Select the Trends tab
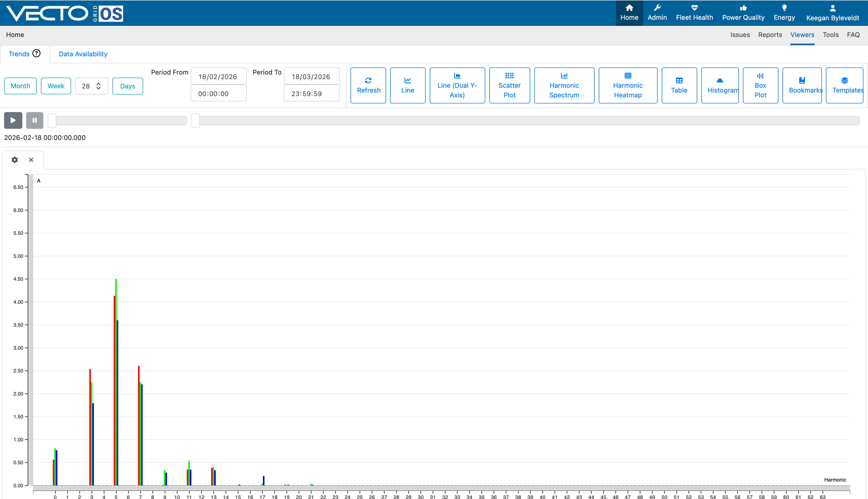Image resolution: width=868 pixels, height=499 pixels. pos(19,54)
